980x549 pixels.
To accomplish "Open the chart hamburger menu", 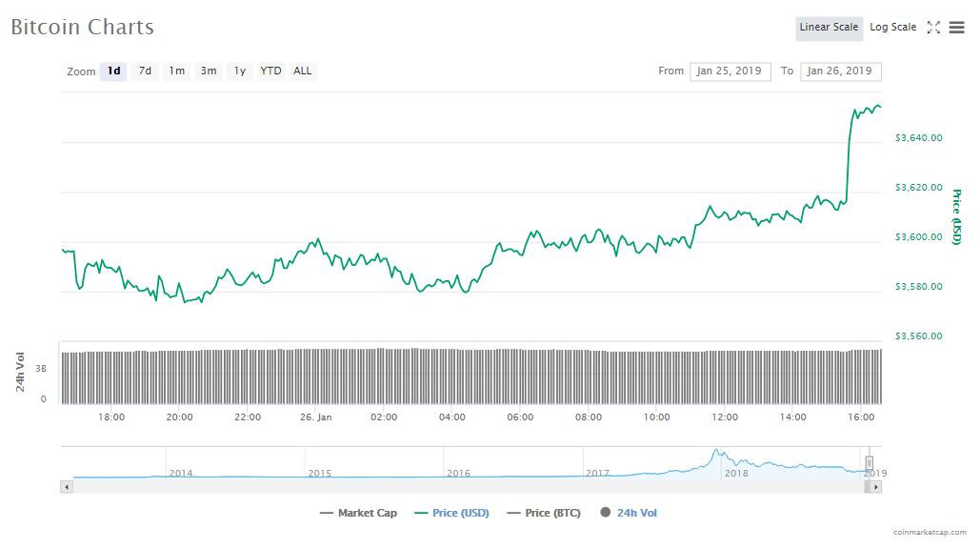I will coord(956,28).
